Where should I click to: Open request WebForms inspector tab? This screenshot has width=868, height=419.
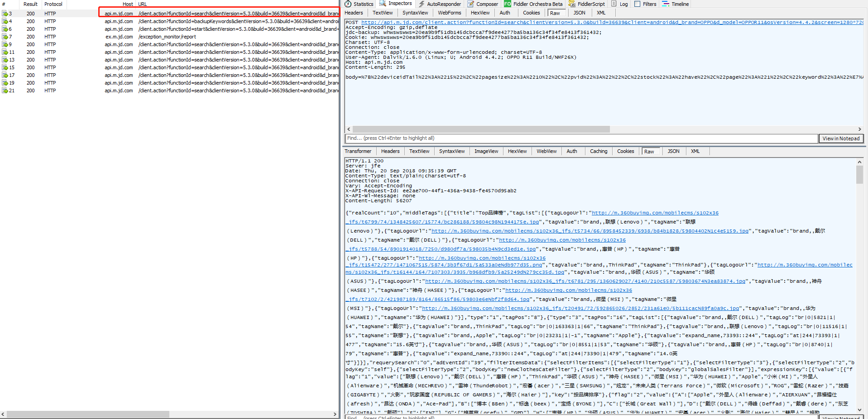[450, 13]
